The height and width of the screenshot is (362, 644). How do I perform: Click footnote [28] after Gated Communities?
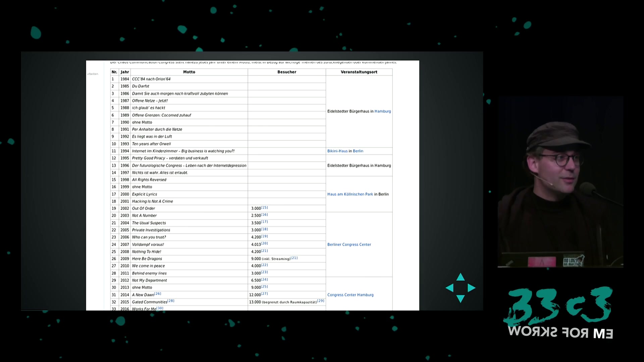[171, 301]
